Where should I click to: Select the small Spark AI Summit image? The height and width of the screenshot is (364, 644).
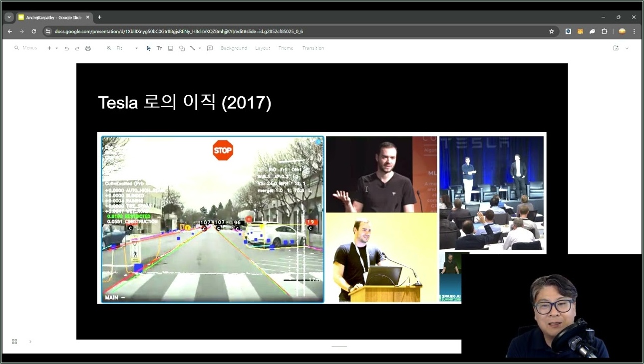click(x=450, y=277)
